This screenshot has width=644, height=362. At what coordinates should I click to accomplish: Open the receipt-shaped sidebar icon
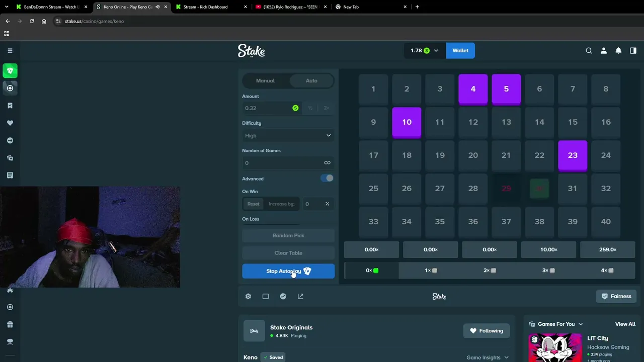[x=10, y=175]
